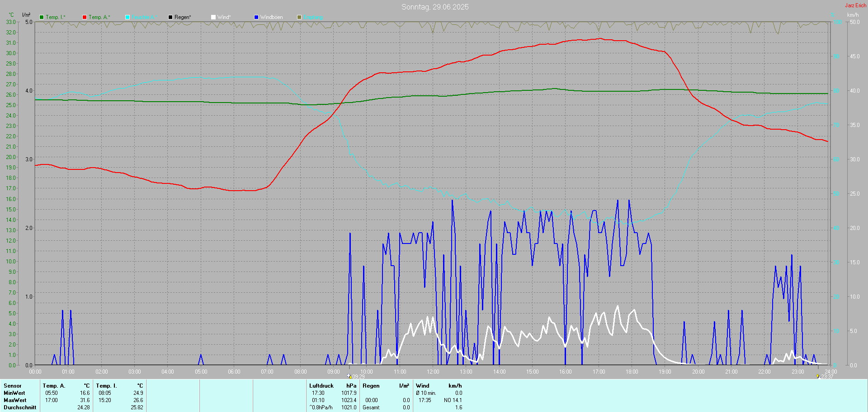Viewport: 868px width, 412px height.
Task: Click the 'Jarz Erich' author text
Action: 856,5
